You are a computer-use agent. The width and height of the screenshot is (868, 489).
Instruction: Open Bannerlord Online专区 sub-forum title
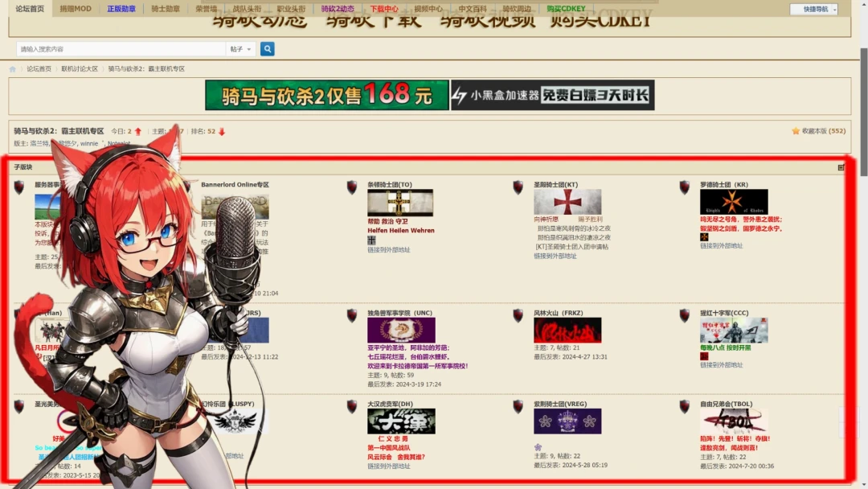point(235,184)
